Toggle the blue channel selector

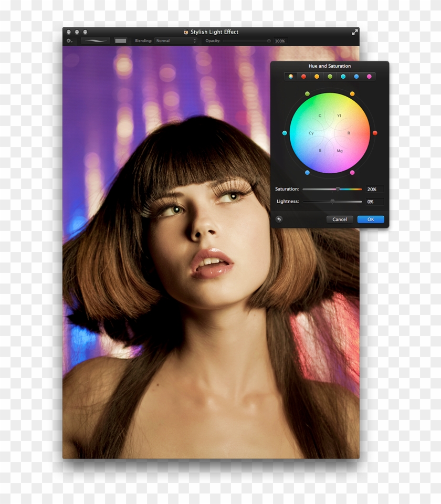356,77
